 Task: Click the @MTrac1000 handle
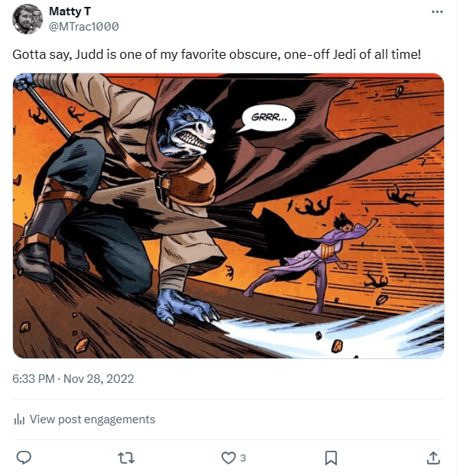(x=83, y=26)
